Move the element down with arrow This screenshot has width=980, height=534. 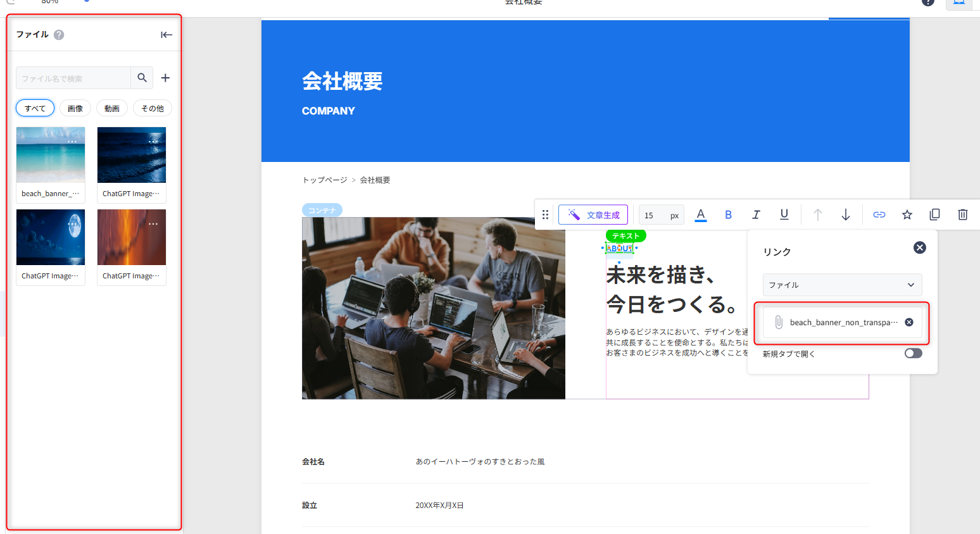pyautogui.click(x=845, y=214)
